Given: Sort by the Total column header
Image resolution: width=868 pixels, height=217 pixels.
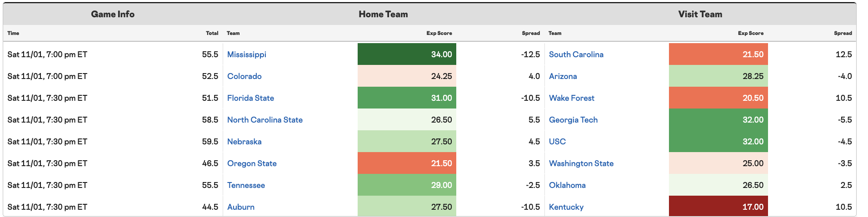Looking at the screenshot, I should (x=212, y=33).
